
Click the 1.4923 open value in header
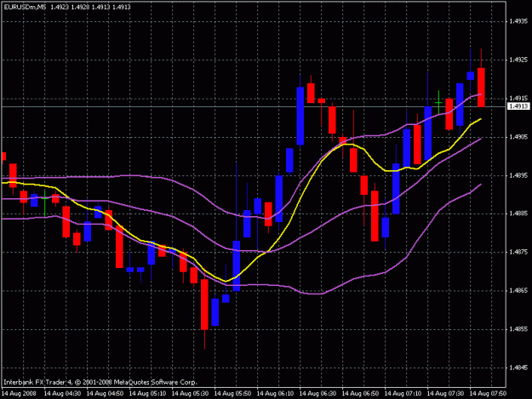pyautogui.click(x=60, y=7)
